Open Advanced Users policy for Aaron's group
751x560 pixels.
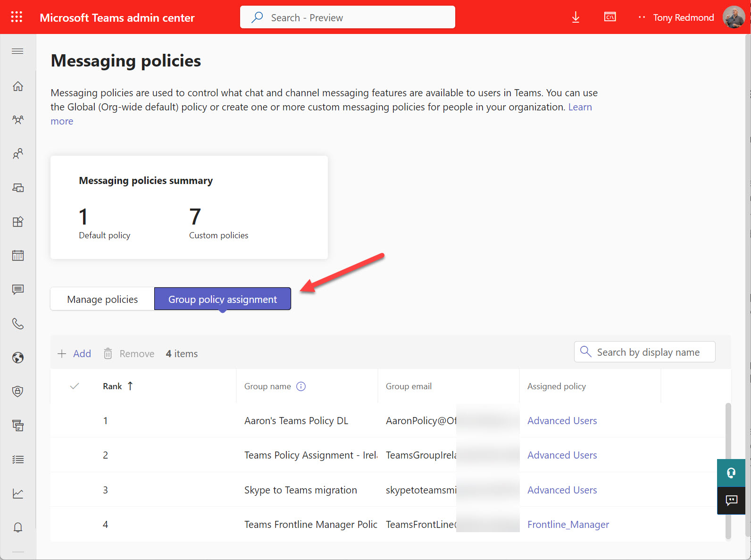[x=562, y=420]
